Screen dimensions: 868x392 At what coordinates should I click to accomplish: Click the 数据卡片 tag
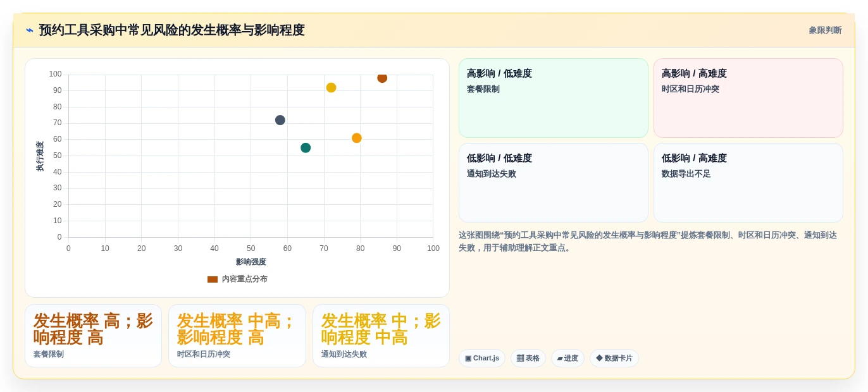[614, 358]
